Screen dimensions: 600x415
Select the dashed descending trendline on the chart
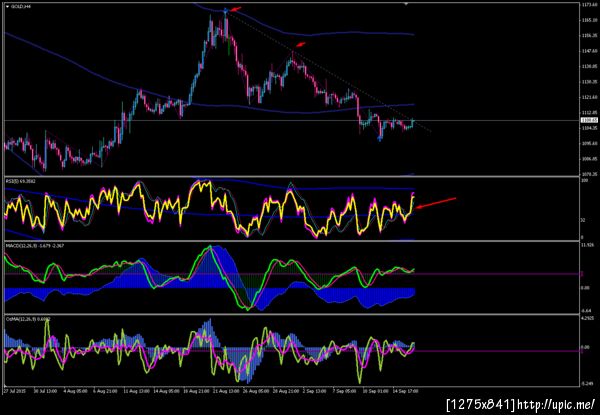[x=328, y=71]
